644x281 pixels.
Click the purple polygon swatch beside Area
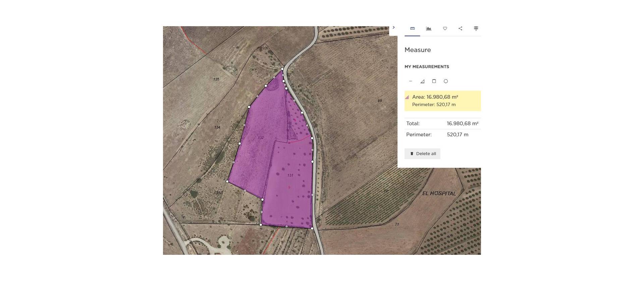click(x=407, y=97)
